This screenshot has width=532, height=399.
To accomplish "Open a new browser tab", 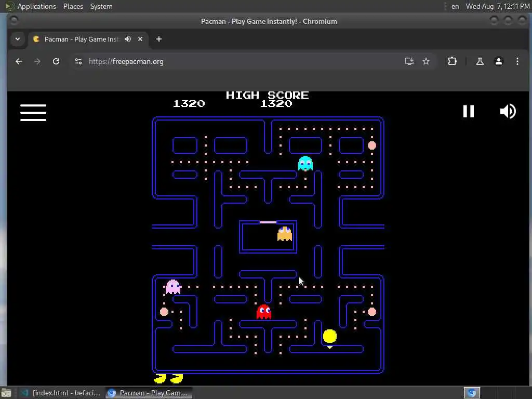I will [x=159, y=39].
